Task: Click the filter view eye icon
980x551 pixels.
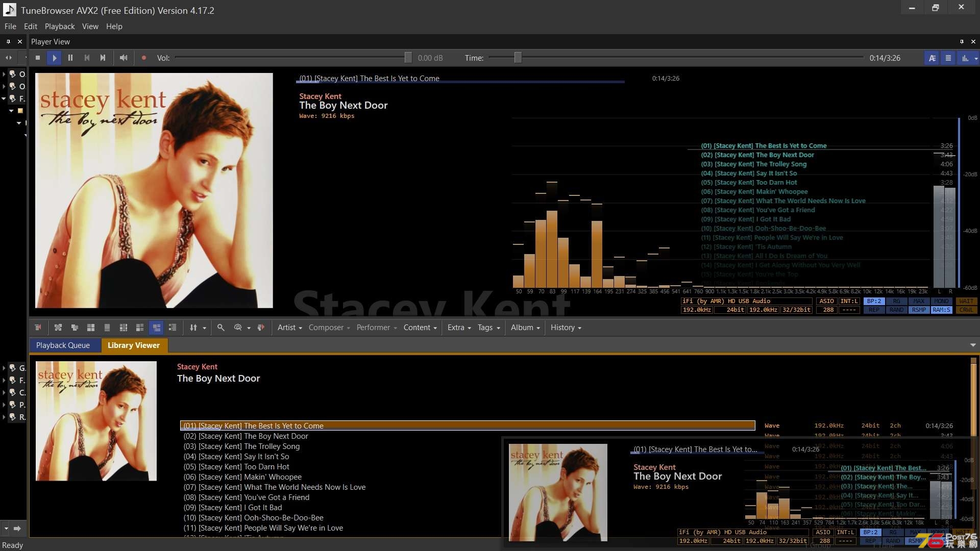Action: (238, 328)
